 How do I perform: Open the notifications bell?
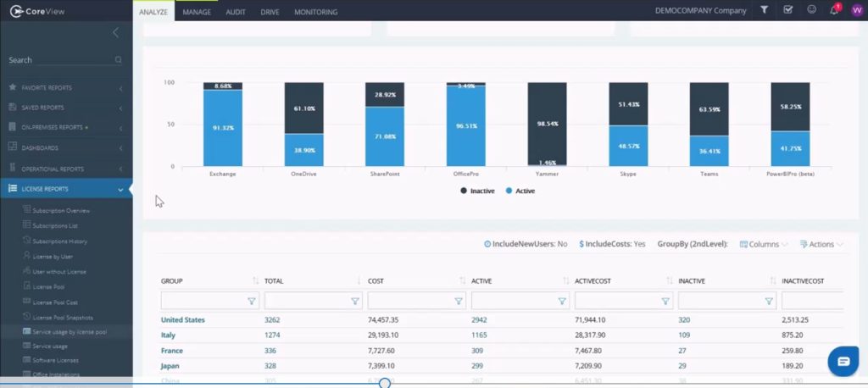coord(835,10)
